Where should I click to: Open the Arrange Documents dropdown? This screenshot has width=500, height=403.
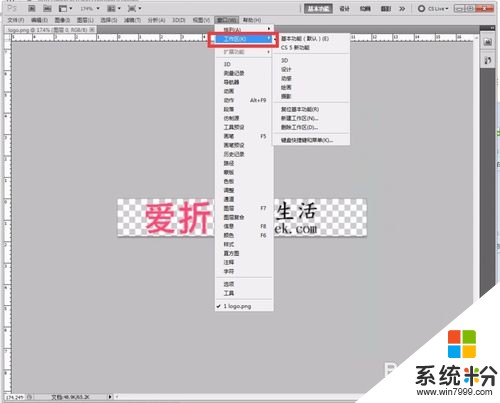click(x=114, y=8)
